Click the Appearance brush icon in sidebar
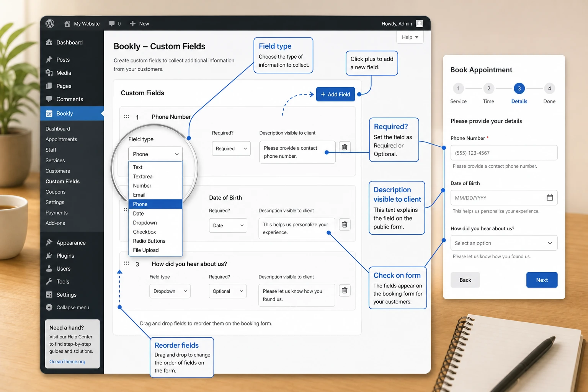This screenshot has width=588, height=392. click(x=49, y=243)
